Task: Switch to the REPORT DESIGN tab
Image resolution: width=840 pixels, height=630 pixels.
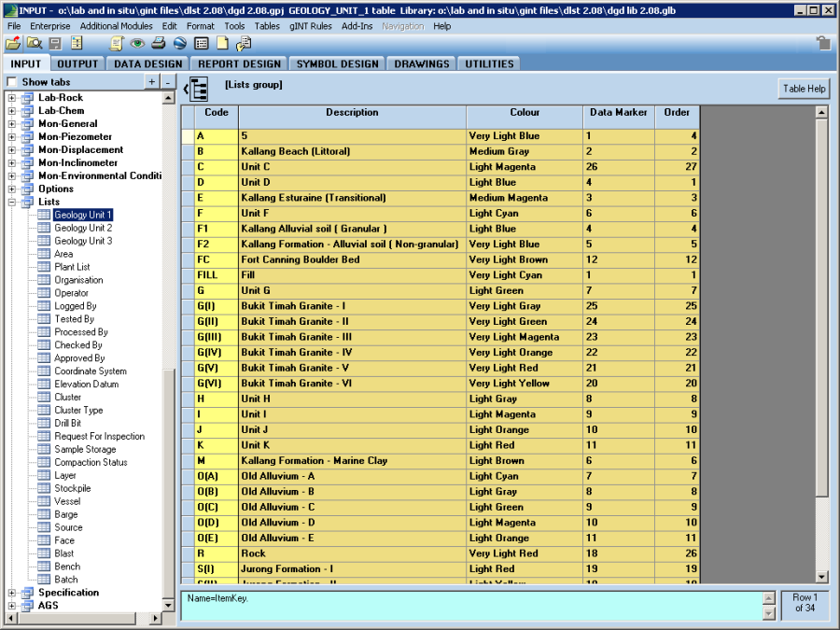Action: (239, 63)
